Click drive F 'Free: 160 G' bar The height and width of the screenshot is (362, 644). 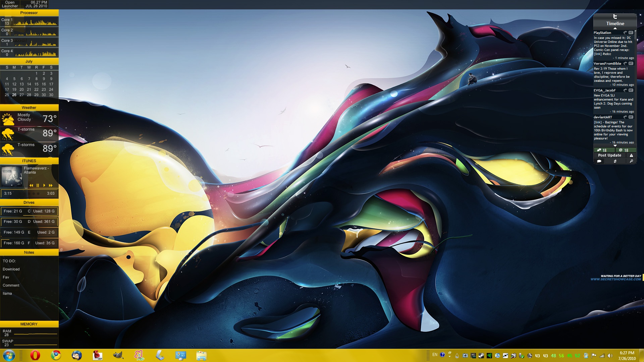click(x=29, y=243)
